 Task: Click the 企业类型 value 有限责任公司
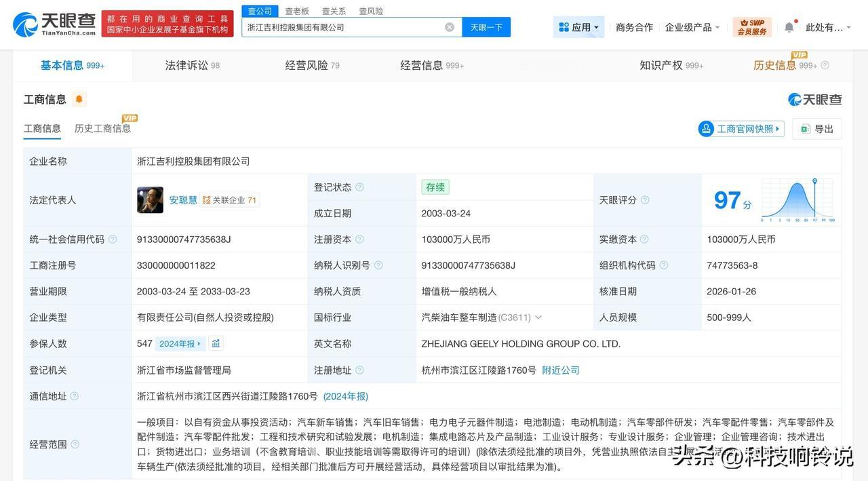[x=205, y=318]
